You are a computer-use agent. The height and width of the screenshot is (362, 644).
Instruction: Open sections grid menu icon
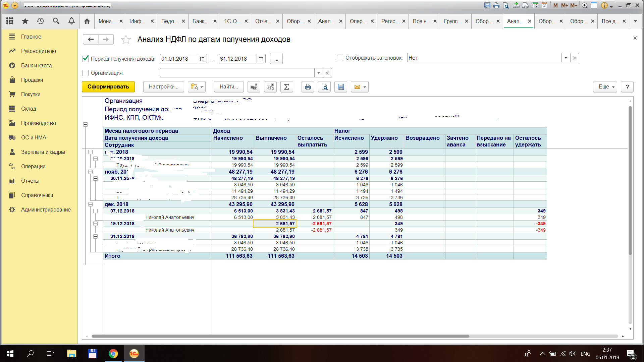(10, 21)
